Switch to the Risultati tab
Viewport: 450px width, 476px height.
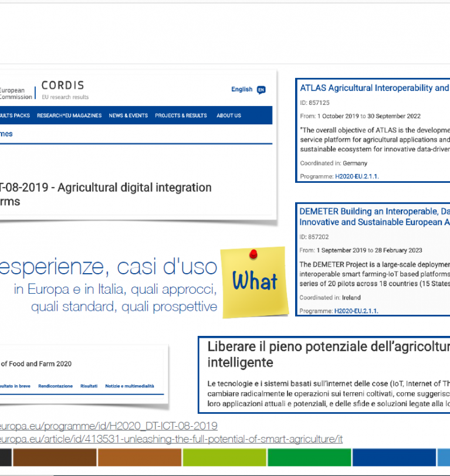click(89, 386)
